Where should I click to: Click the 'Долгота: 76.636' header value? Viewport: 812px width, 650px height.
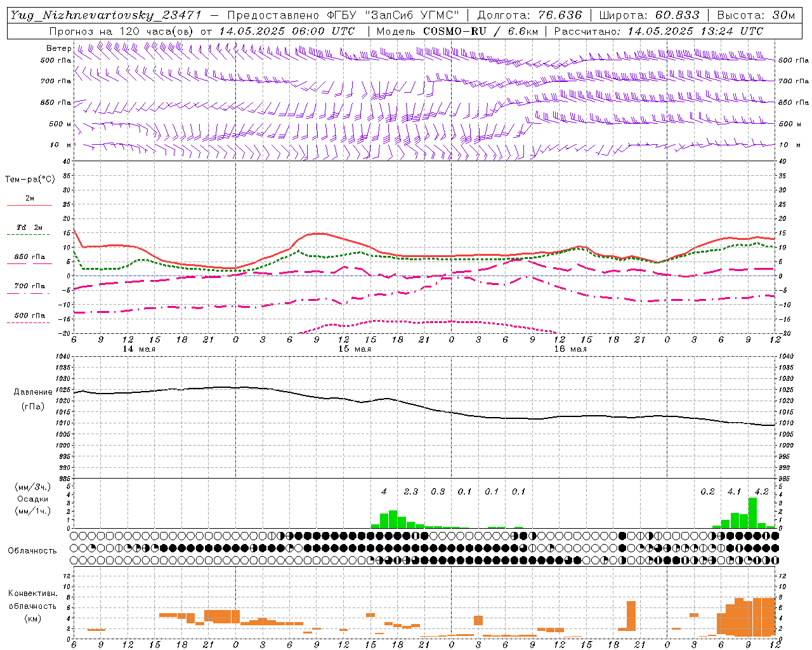coord(530,16)
